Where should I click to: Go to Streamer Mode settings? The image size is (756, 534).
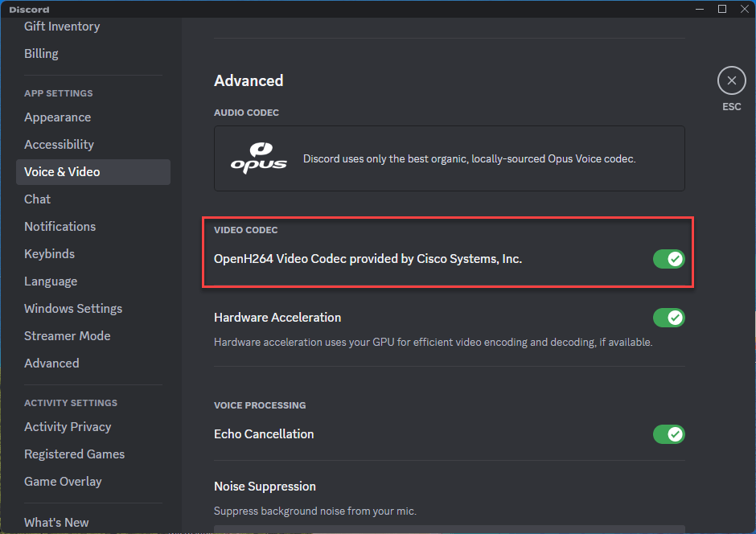pos(67,336)
